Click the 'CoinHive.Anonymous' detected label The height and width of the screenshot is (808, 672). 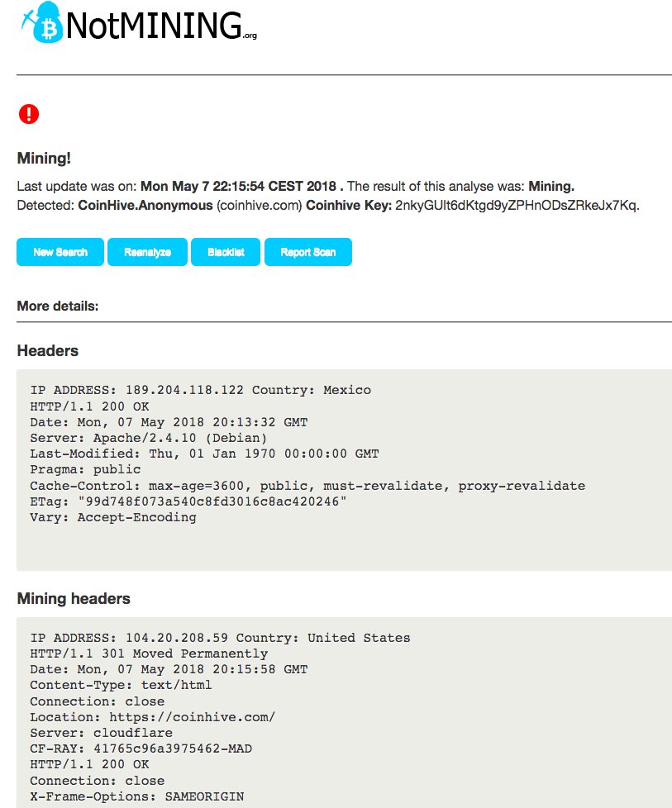pos(145,206)
